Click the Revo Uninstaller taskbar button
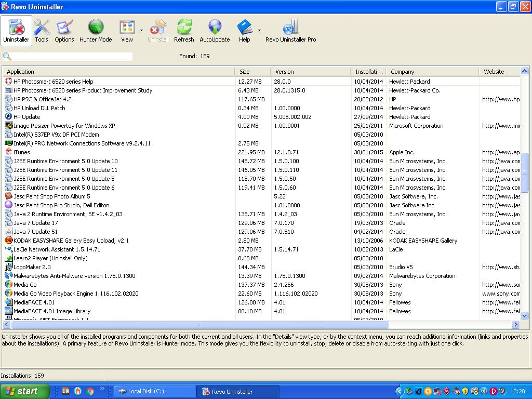This screenshot has width=532, height=399. 238,391
